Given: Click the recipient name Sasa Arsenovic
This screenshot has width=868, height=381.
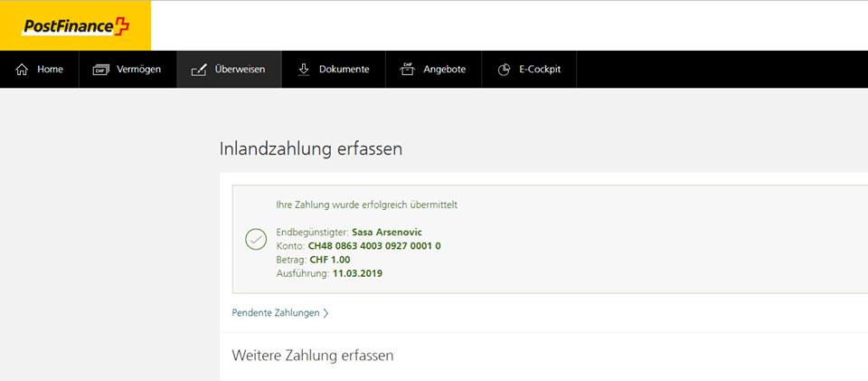Looking at the screenshot, I should pos(387,233).
